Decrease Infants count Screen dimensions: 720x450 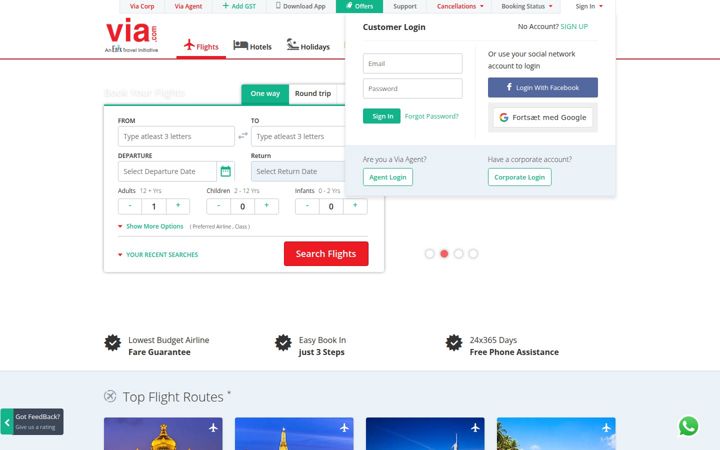coord(307,206)
